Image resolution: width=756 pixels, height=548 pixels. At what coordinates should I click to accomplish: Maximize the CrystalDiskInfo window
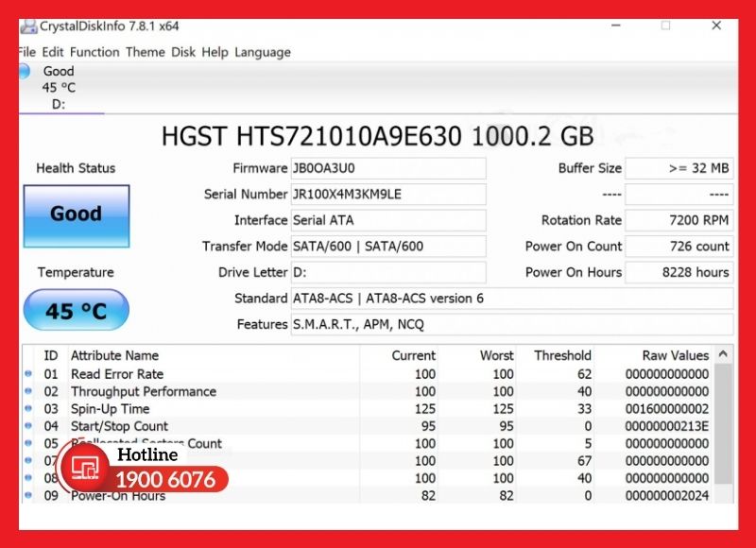point(666,26)
